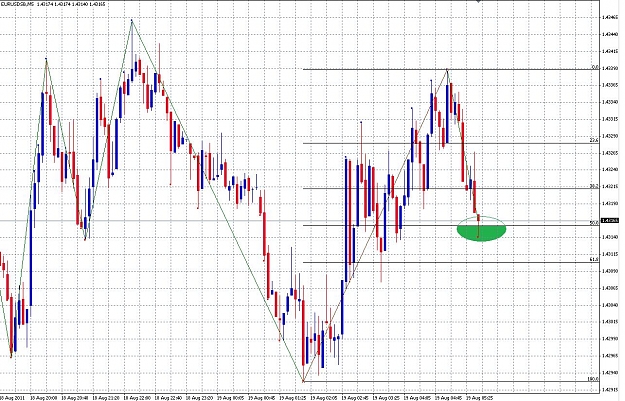Click the 1.43415 price axis label
625x401 pixels.
(610, 51)
